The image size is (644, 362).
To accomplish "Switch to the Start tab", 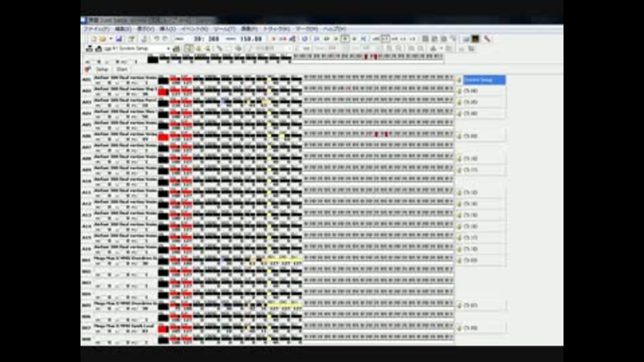I will click(121, 69).
